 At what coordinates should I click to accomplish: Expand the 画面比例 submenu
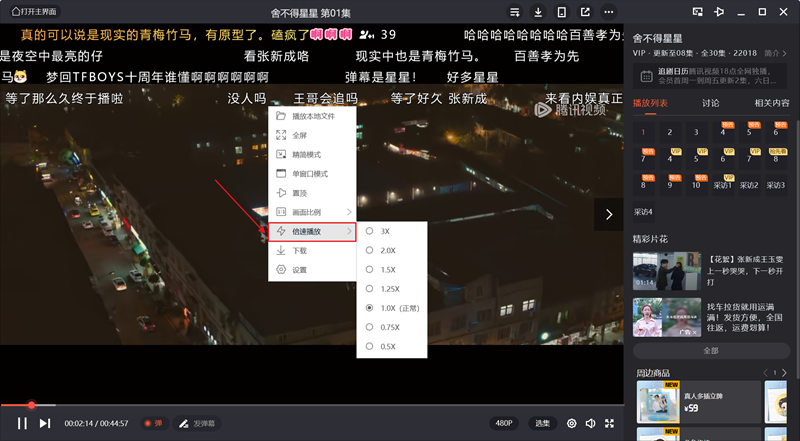(x=312, y=212)
